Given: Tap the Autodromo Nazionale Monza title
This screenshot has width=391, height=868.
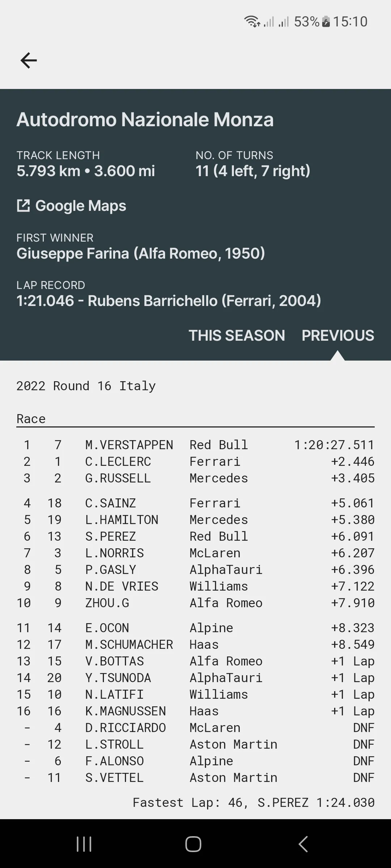Looking at the screenshot, I should tap(145, 120).
